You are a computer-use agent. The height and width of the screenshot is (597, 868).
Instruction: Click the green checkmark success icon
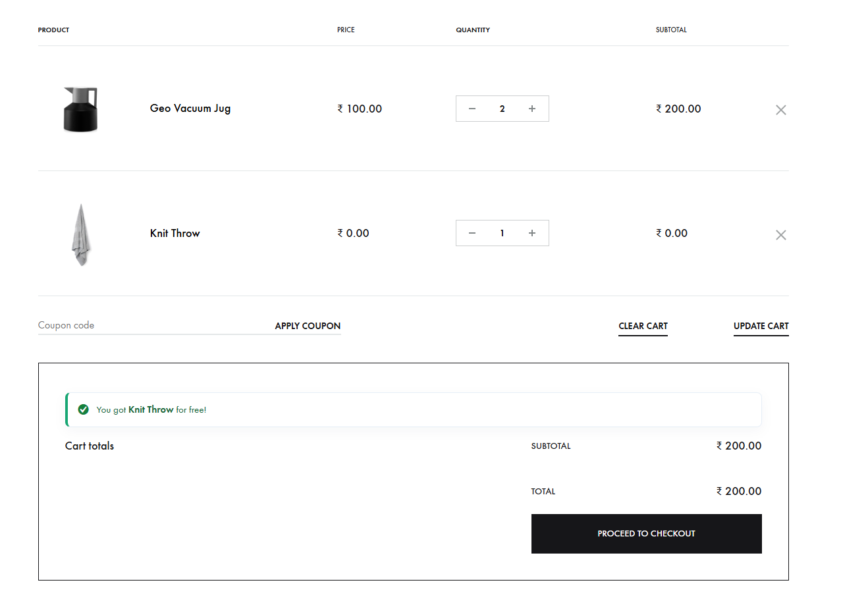pos(83,409)
